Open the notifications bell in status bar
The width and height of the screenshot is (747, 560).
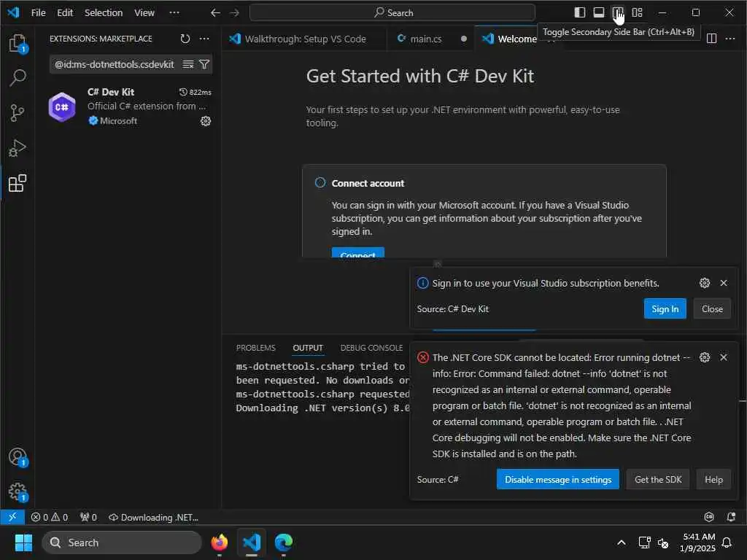tap(731, 517)
